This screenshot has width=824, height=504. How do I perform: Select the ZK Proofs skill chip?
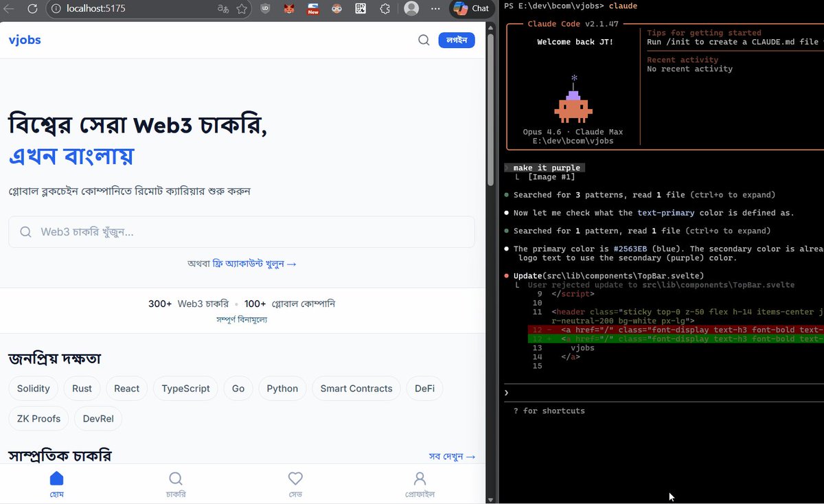tap(38, 419)
